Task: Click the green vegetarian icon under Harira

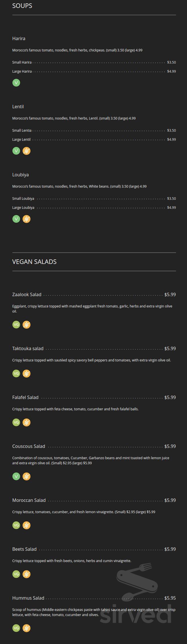Action: (x=16, y=83)
